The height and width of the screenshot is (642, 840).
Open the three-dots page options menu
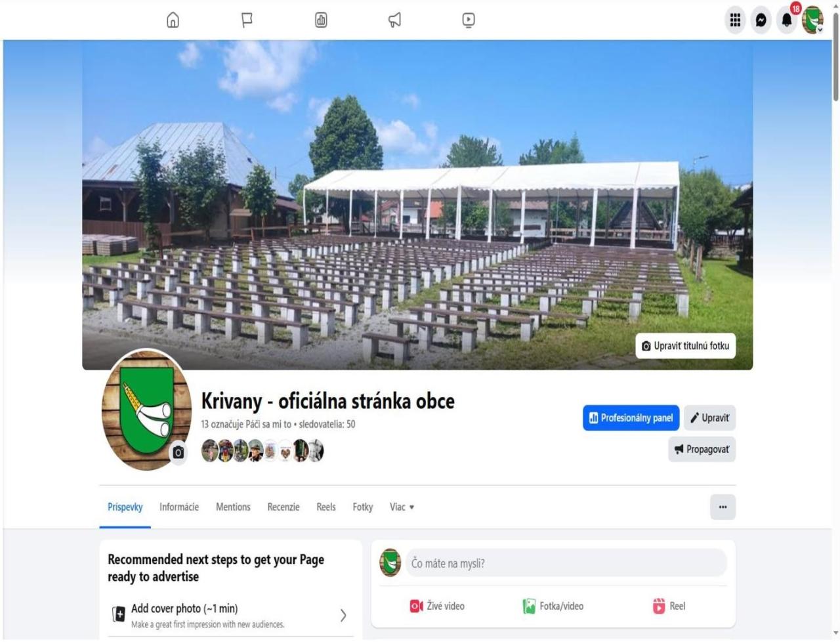(723, 507)
